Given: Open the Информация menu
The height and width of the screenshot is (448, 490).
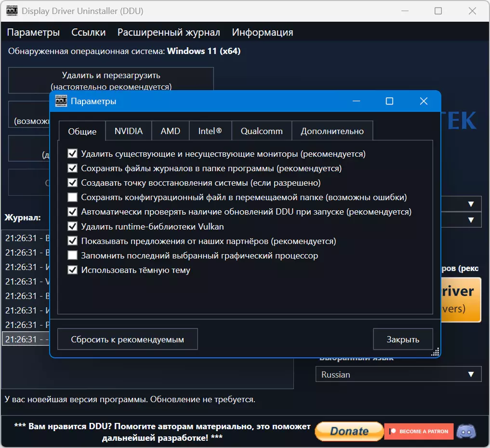Looking at the screenshot, I should point(263,32).
